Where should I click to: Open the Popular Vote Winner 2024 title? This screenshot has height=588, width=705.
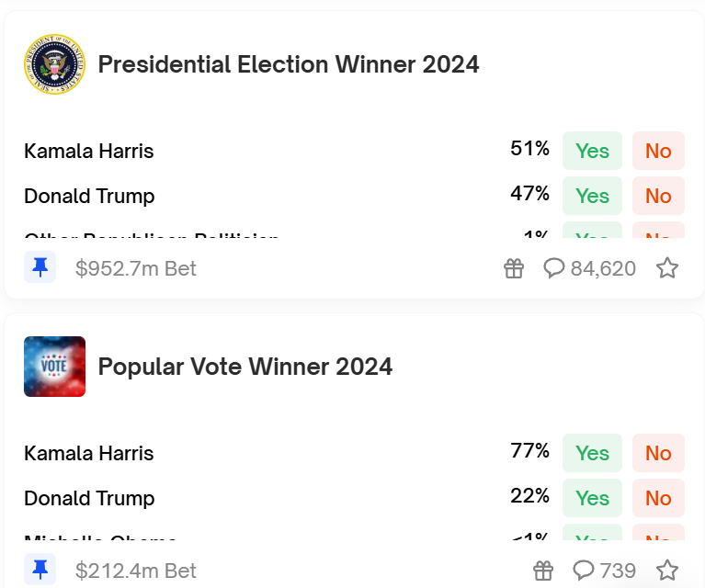pos(245,367)
